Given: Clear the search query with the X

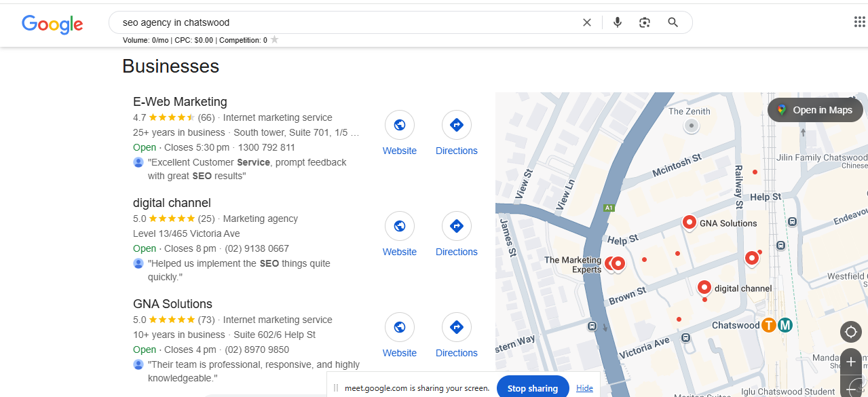Looking at the screenshot, I should coord(587,22).
